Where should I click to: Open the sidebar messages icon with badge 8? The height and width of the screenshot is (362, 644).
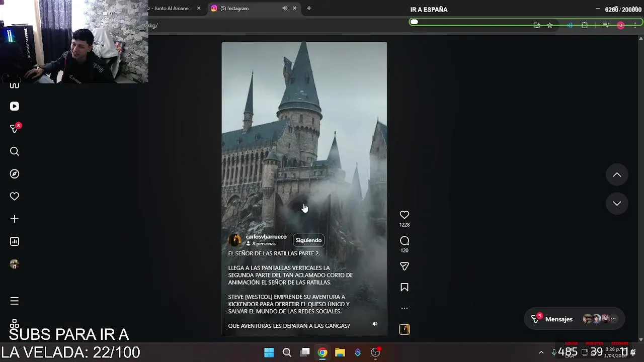coord(15,129)
